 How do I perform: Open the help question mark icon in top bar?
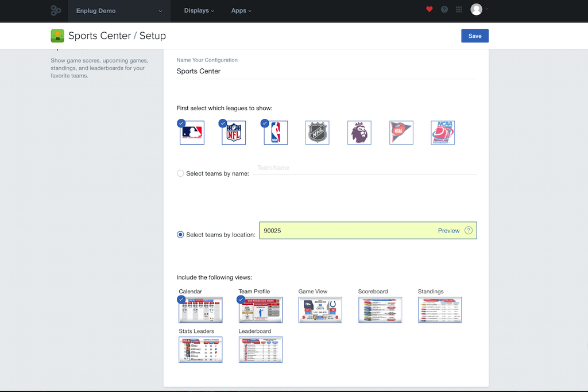point(444,9)
